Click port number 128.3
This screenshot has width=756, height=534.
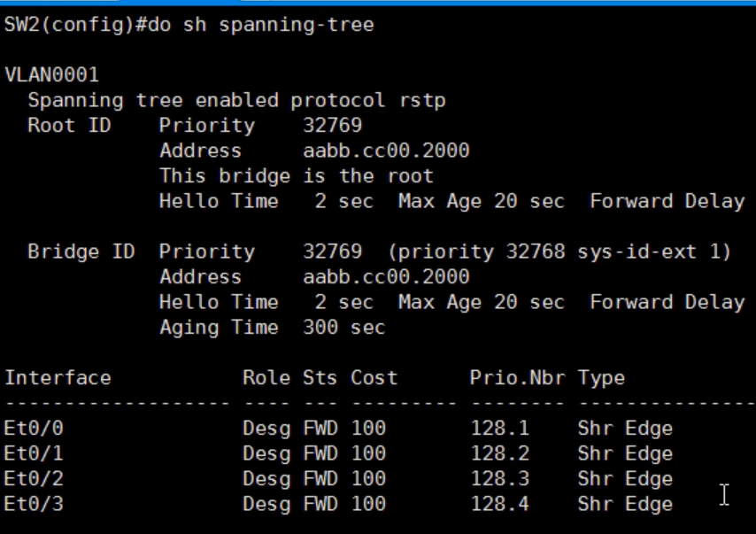pyautogui.click(x=500, y=479)
